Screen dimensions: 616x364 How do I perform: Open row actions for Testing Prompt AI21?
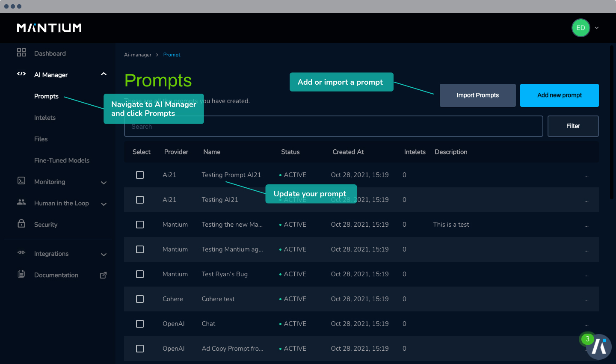[x=586, y=176]
